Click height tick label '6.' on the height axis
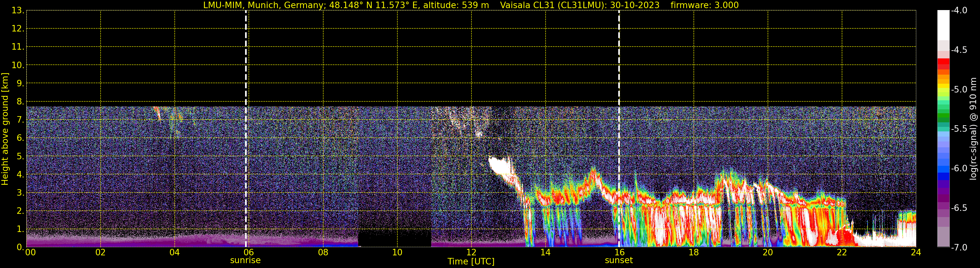Screen dimensions: 980x268 (x=20, y=138)
